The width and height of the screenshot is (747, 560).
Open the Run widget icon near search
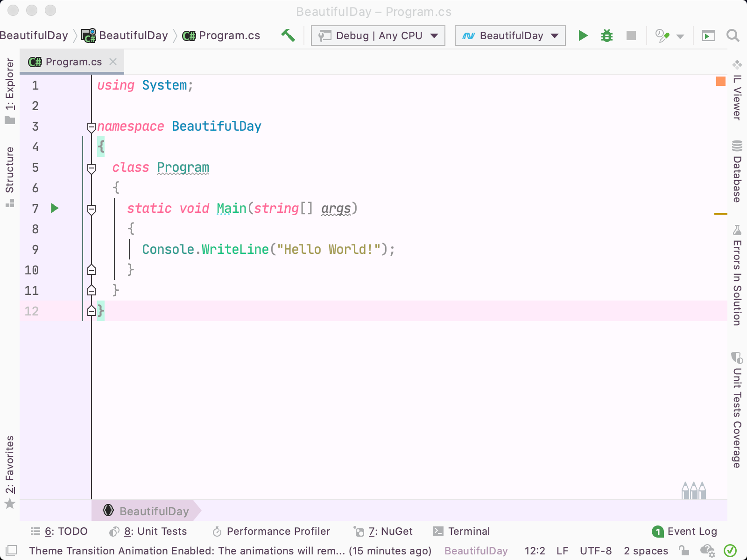709,35
